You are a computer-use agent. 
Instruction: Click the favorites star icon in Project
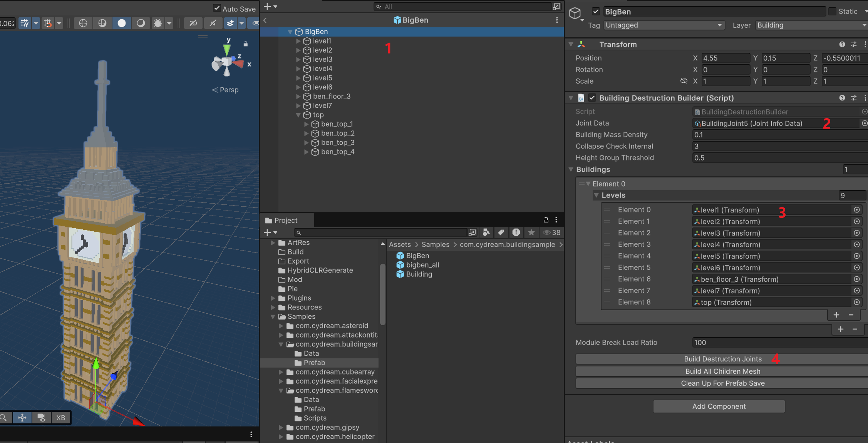click(x=531, y=232)
